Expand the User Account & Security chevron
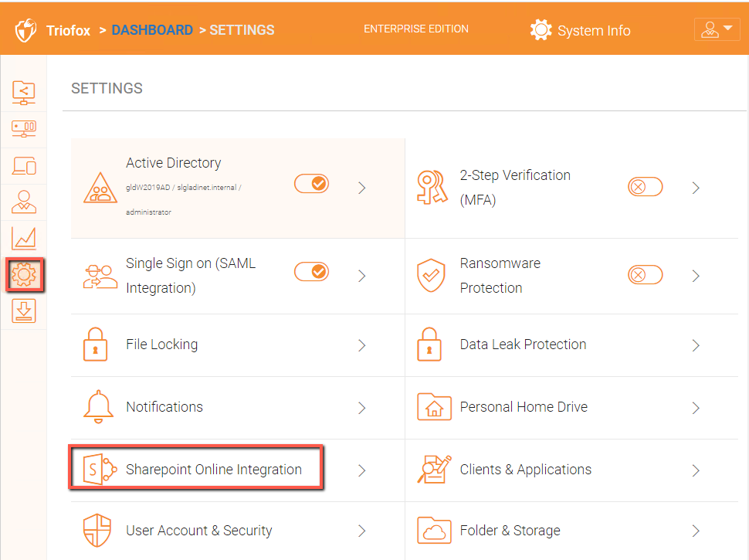749x560 pixels. coord(362,531)
